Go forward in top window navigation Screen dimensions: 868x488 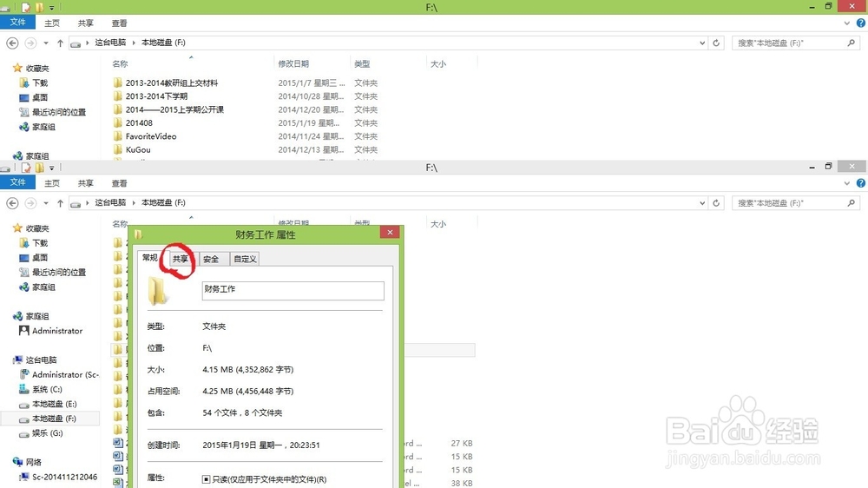(x=30, y=43)
